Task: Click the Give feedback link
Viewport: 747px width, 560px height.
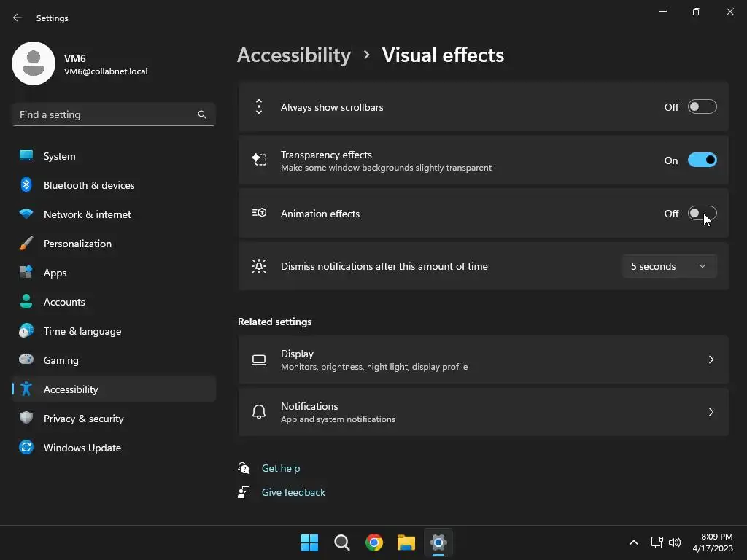Action: coord(293,492)
